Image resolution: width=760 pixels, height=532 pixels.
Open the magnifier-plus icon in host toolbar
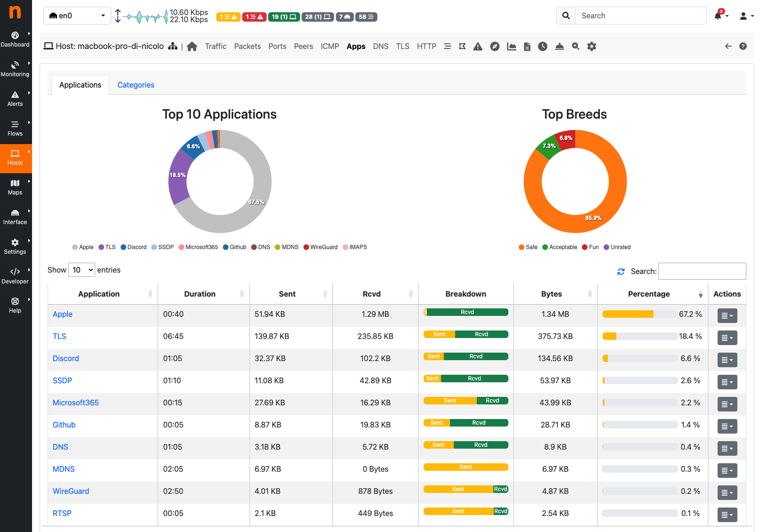pos(575,46)
